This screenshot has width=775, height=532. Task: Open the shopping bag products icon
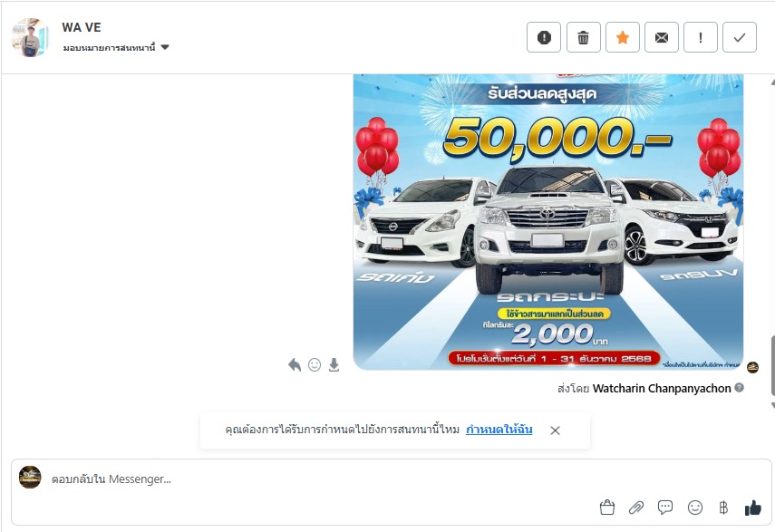coord(607,508)
